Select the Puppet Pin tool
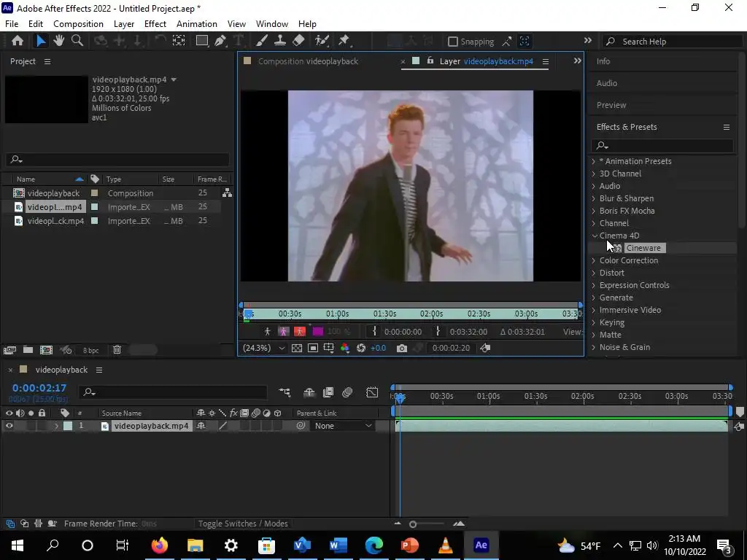This screenshot has height=560, width=747. (x=344, y=41)
